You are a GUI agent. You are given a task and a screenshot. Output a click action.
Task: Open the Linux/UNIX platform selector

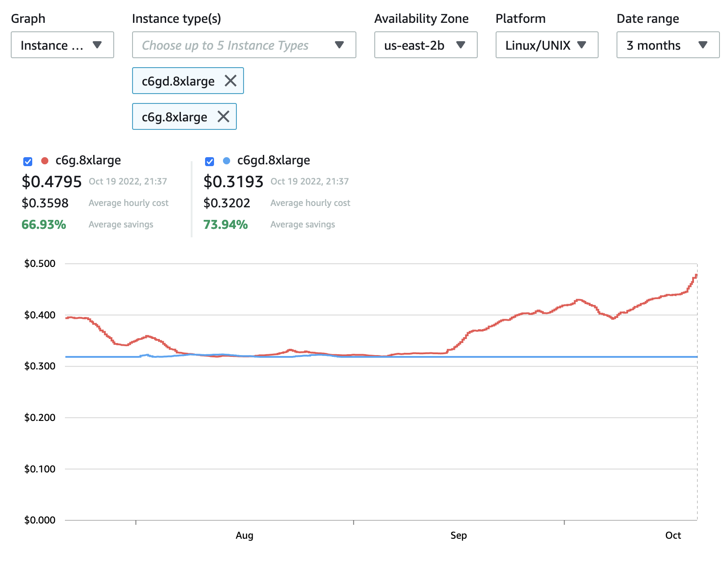click(x=546, y=45)
